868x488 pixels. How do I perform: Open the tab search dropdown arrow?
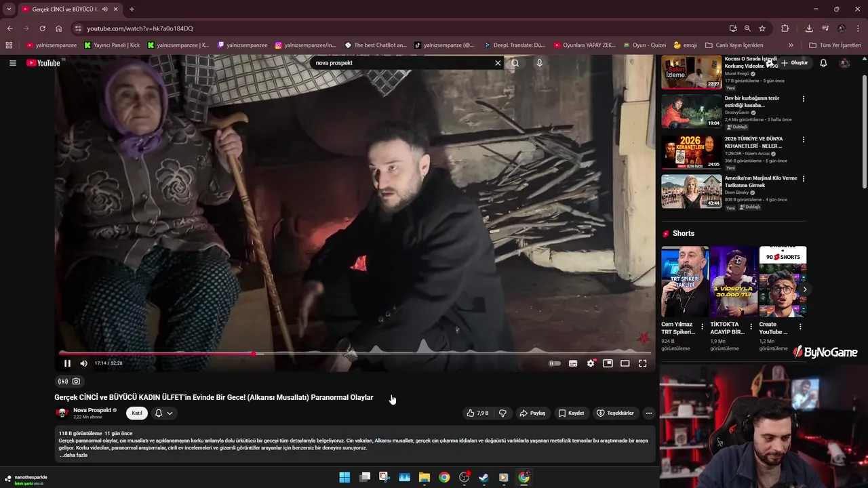9,9
